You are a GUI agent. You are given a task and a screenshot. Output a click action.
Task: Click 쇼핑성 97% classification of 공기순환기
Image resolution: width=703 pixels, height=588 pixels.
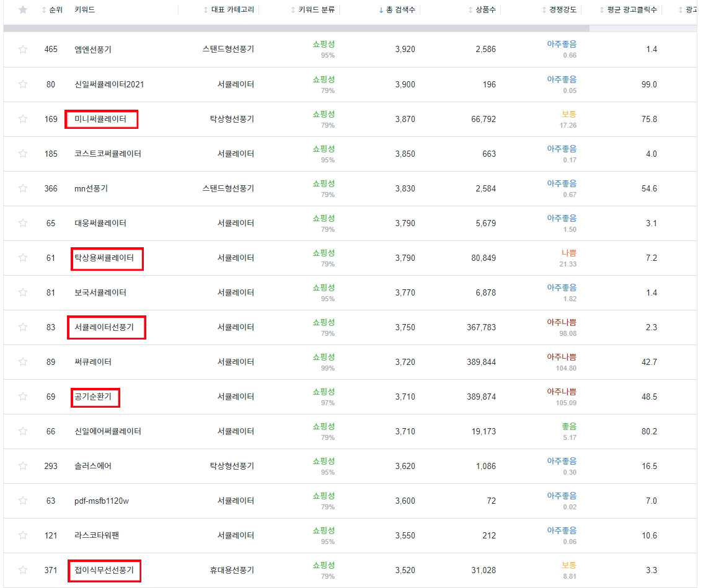tap(324, 397)
